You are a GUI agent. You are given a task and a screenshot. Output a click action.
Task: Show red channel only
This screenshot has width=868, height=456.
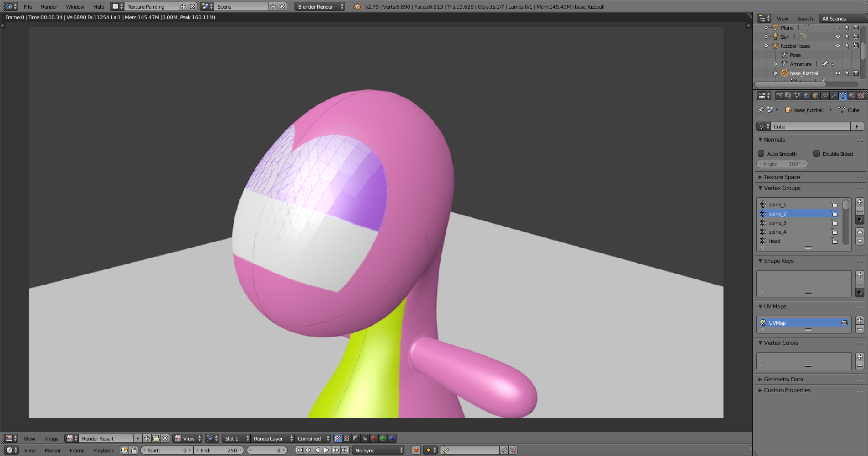[374, 438]
